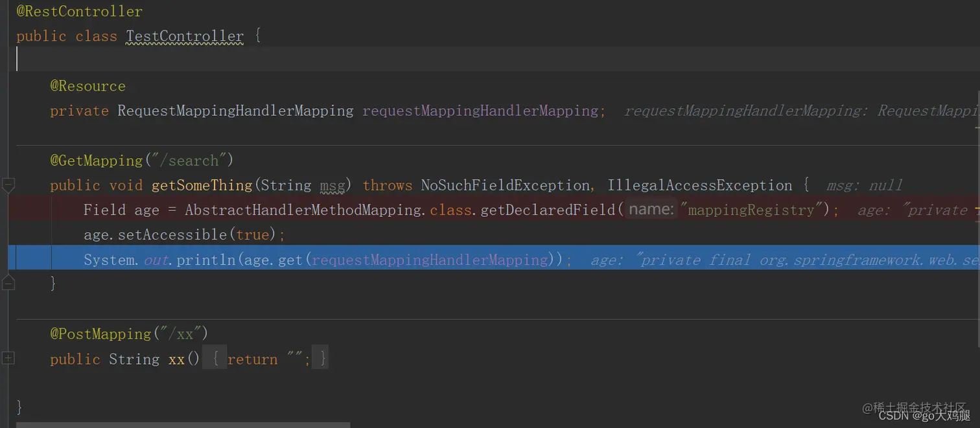980x428 pixels.
Task: Click the setAccessible method call
Action: [x=172, y=235]
